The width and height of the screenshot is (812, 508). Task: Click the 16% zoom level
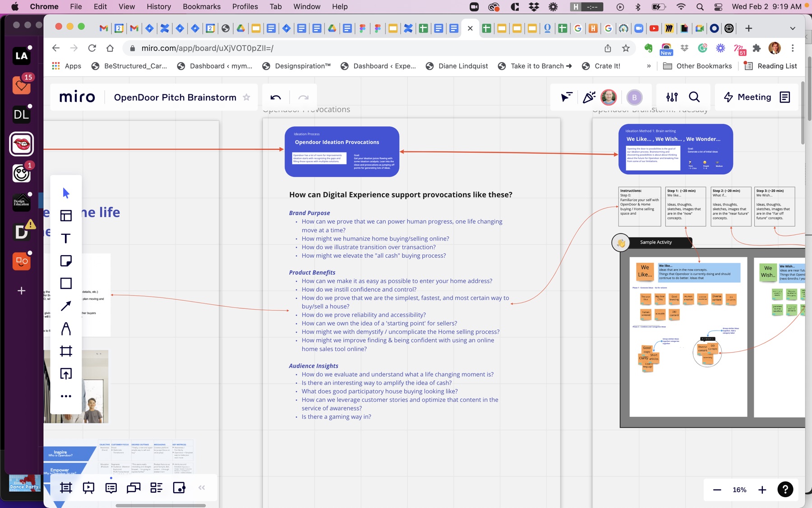[739, 490]
